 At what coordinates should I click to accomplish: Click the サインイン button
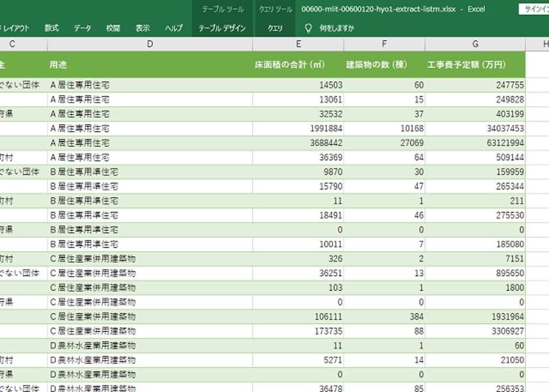point(534,10)
